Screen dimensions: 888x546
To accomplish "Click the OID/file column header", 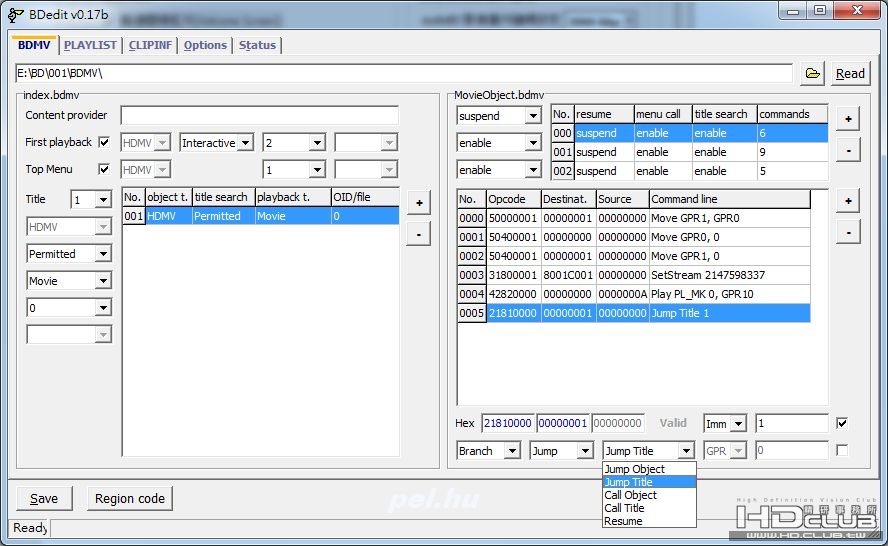I will click(365, 197).
